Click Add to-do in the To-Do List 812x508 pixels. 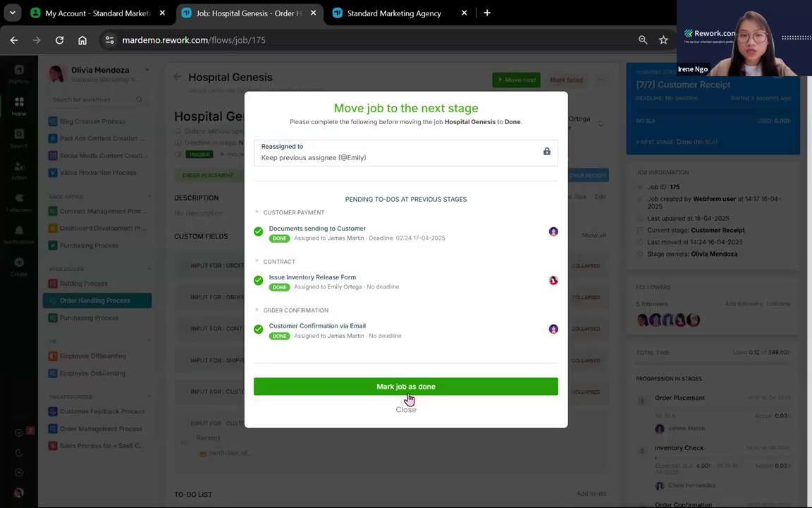coord(591,493)
